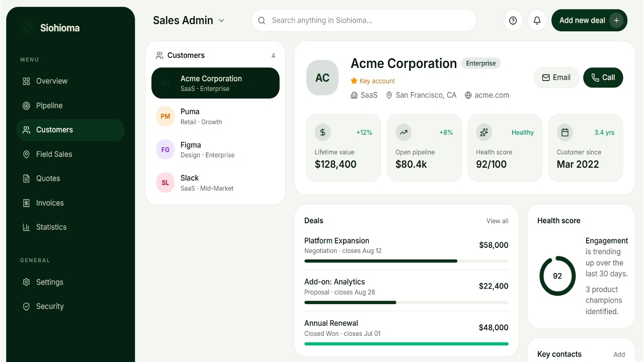The width and height of the screenshot is (644, 362).
Task: Show the Statistics page
Action: coord(70,227)
